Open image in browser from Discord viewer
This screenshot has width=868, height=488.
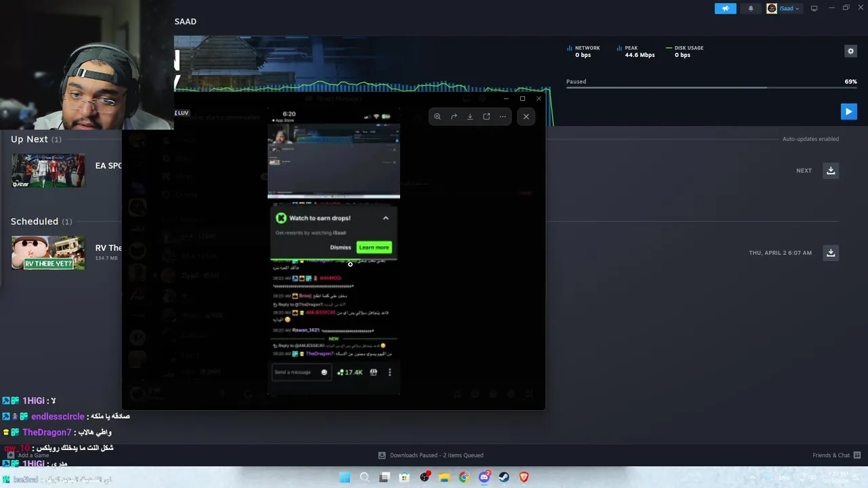click(x=486, y=117)
